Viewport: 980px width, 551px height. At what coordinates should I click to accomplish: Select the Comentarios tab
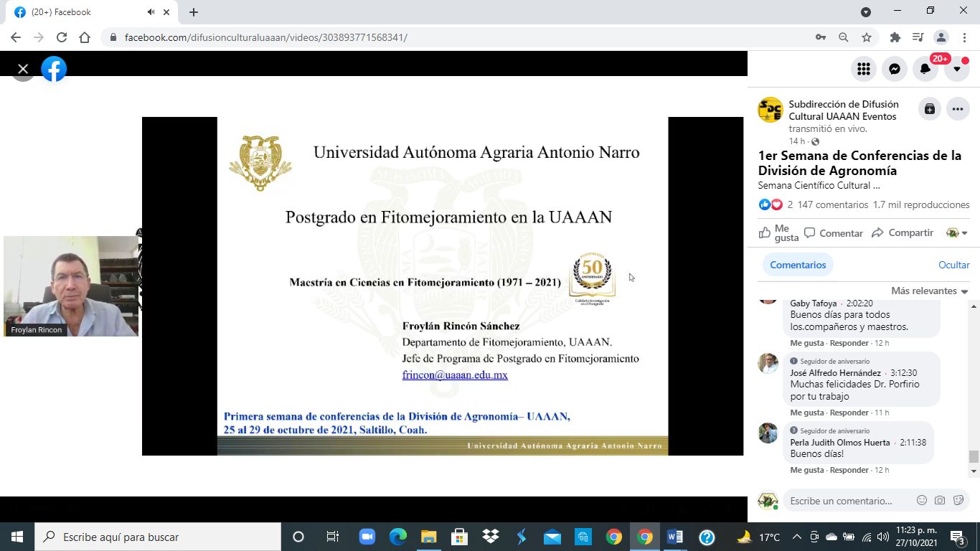[x=798, y=265]
